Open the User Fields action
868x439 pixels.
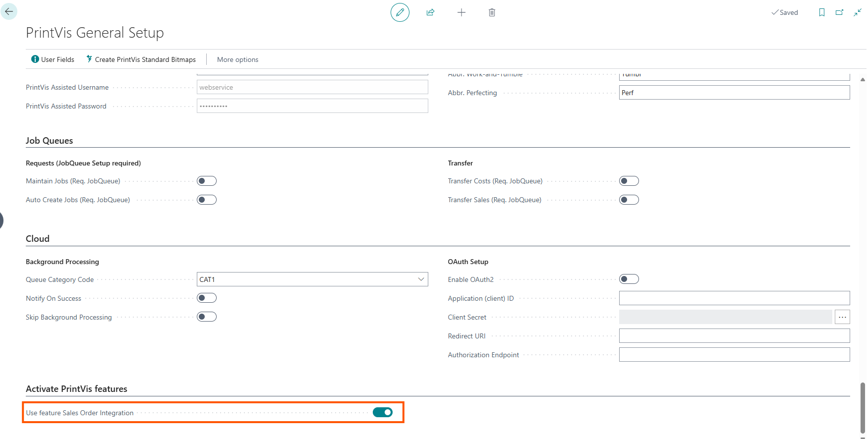click(53, 59)
